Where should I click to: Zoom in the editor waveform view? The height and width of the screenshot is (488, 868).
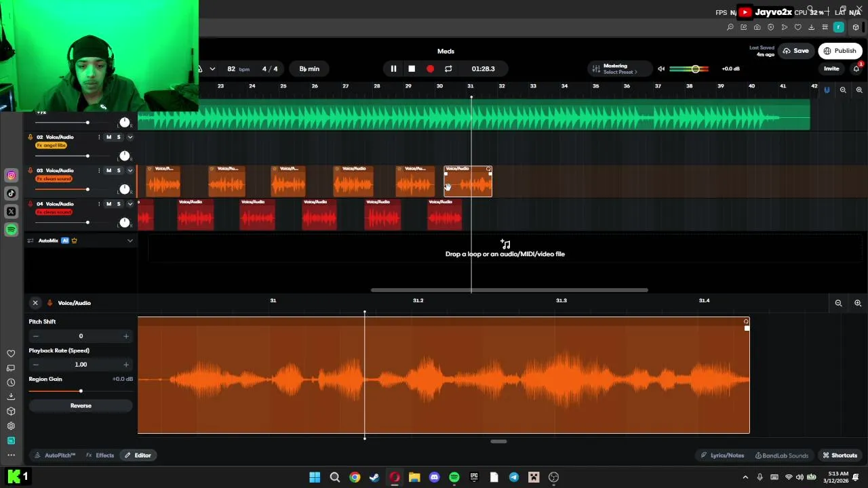pos(858,304)
